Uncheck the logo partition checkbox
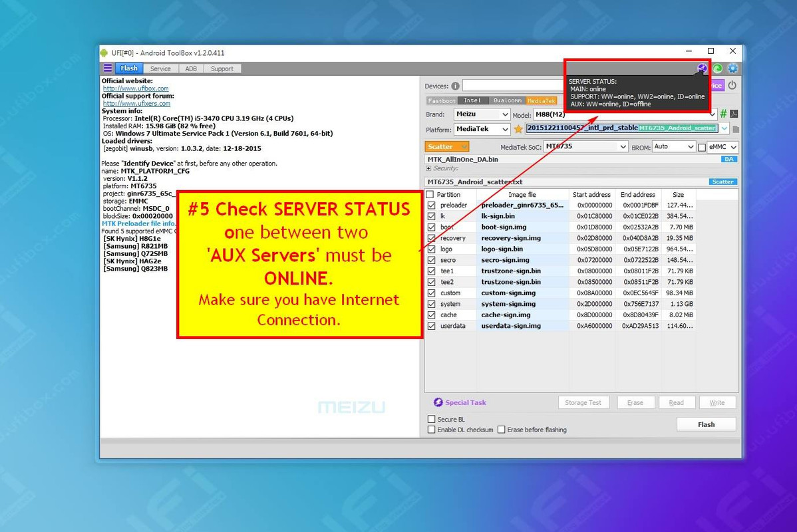This screenshot has width=797, height=532. click(x=432, y=249)
